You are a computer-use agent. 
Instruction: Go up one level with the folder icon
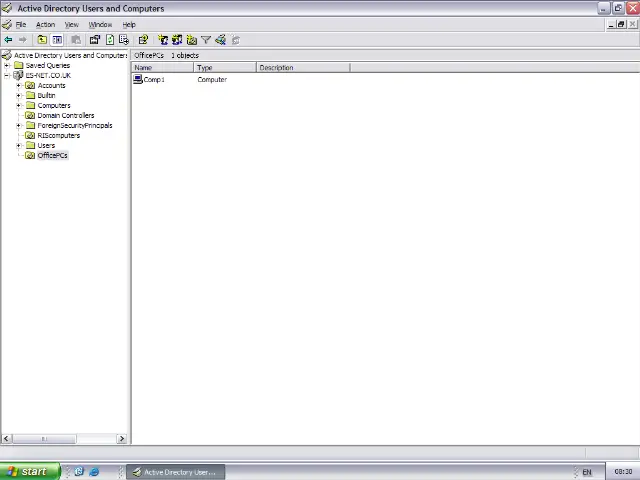click(x=41, y=40)
